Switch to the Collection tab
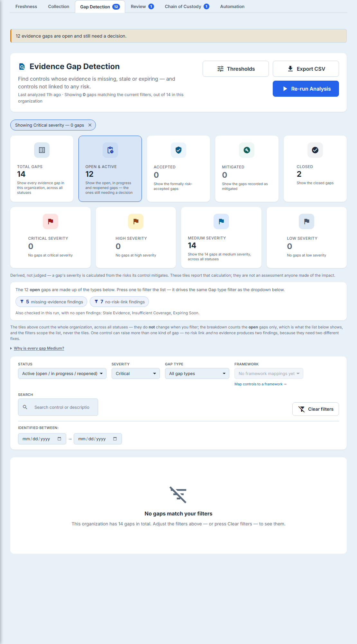 [x=59, y=6]
